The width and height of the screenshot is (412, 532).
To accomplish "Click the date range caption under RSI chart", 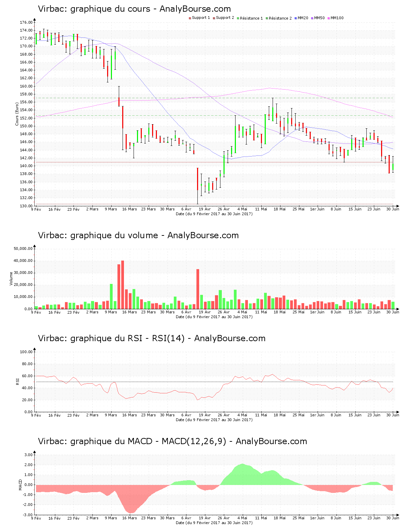I will [x=214, y=420].
